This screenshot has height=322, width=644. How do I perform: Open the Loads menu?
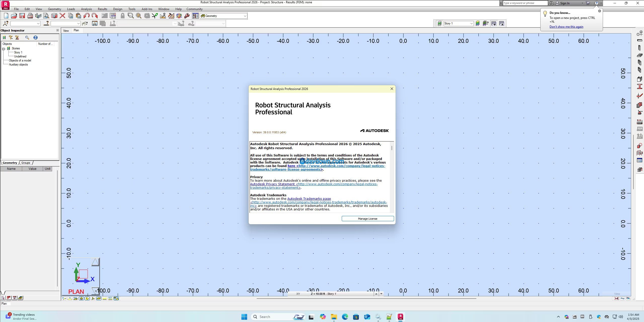[71, 9]
